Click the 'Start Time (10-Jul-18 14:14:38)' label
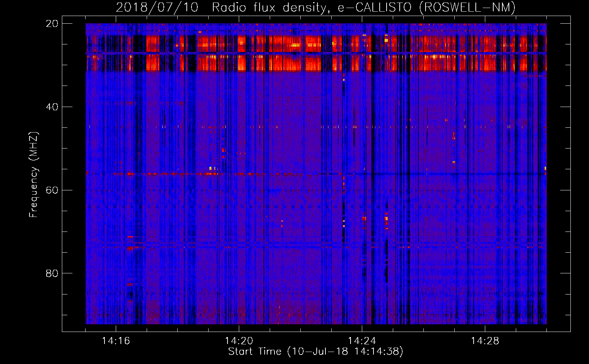 click(316, 352)
